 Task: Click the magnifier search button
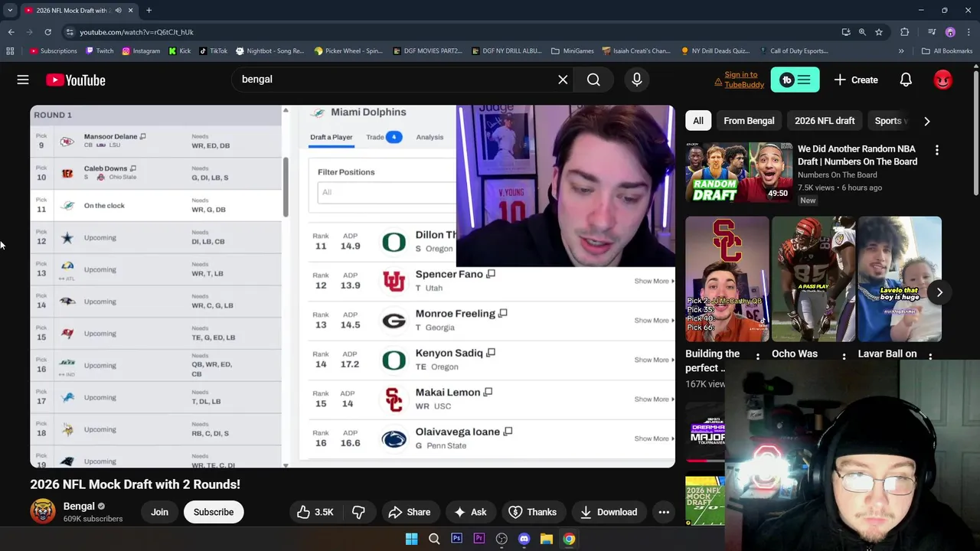coord(593,80)
